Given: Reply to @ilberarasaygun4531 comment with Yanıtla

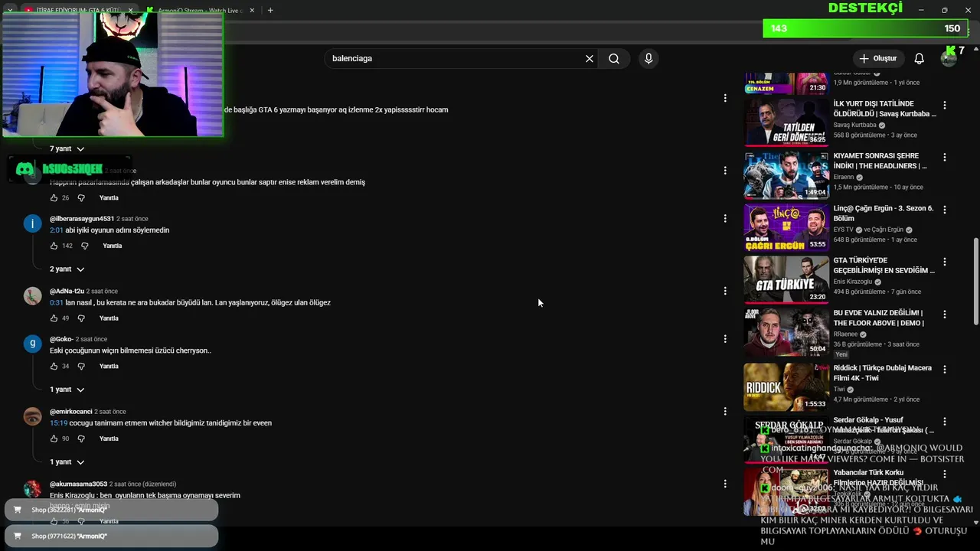Looking at the screenshot, I should point(113,246).
